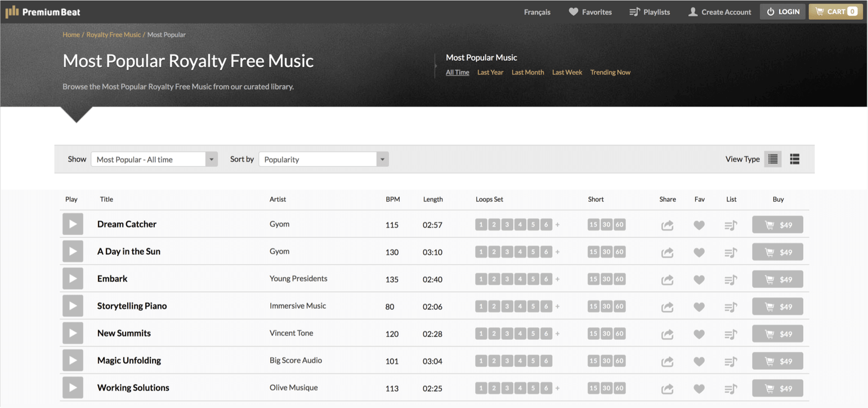Favorite the Embark track
868x408 pixels.
point(699,279)
